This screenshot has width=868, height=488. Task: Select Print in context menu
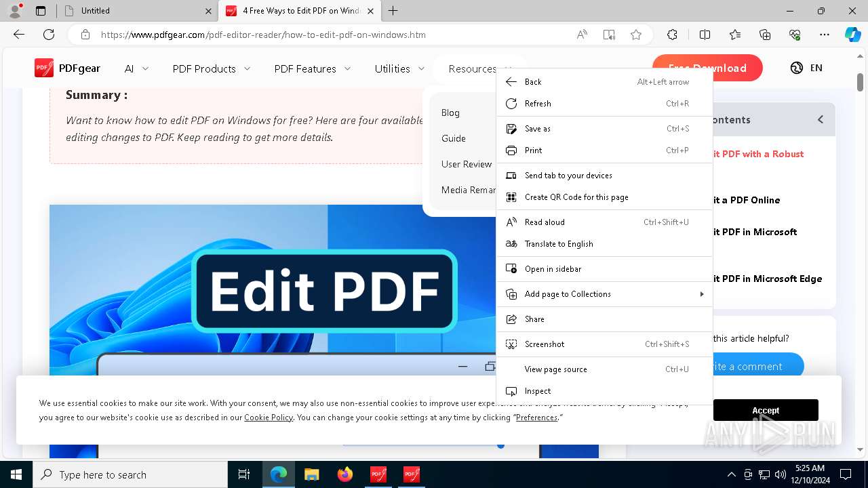605,150
